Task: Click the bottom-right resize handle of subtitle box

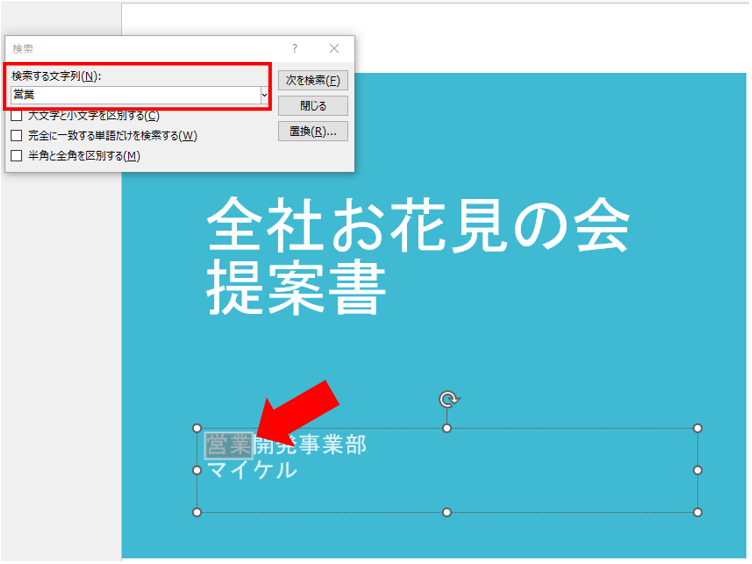Action: (x=698, y=512)
